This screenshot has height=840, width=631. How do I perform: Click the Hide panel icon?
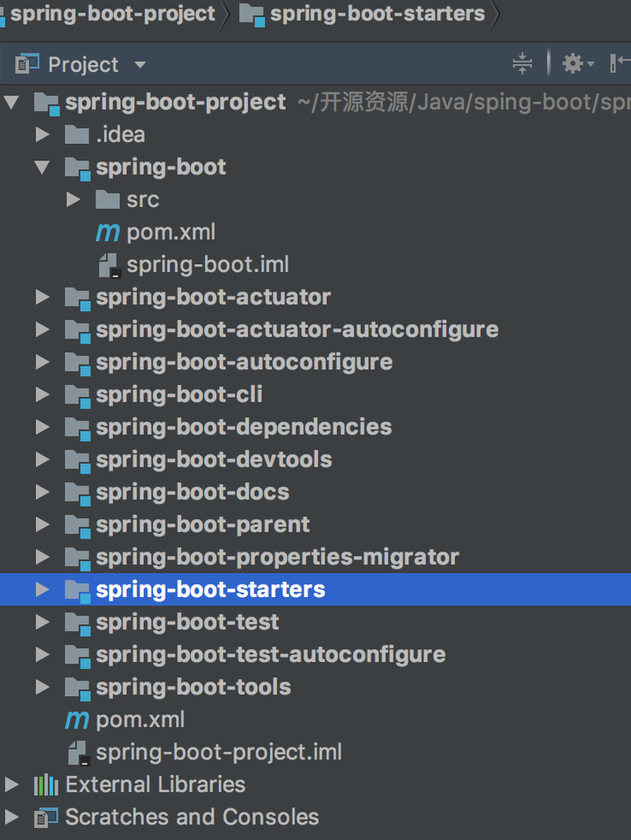pos(620,63)
